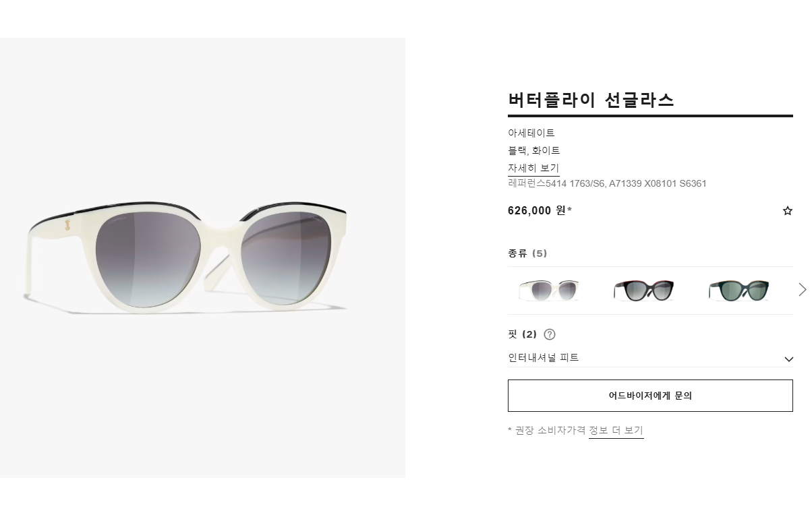Click the 핏 (2) fit label
Screen dimensions: 812x517
522,334
